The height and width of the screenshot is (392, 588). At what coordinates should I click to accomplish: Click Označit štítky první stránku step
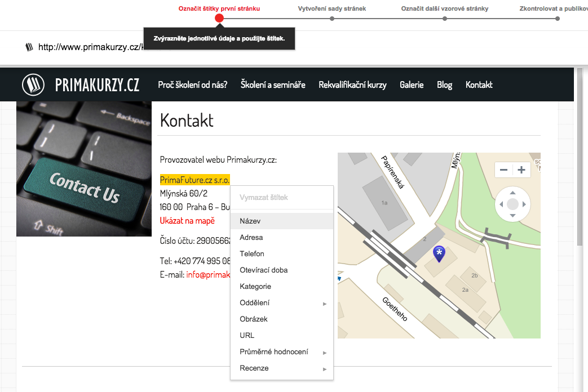(219, 8)
